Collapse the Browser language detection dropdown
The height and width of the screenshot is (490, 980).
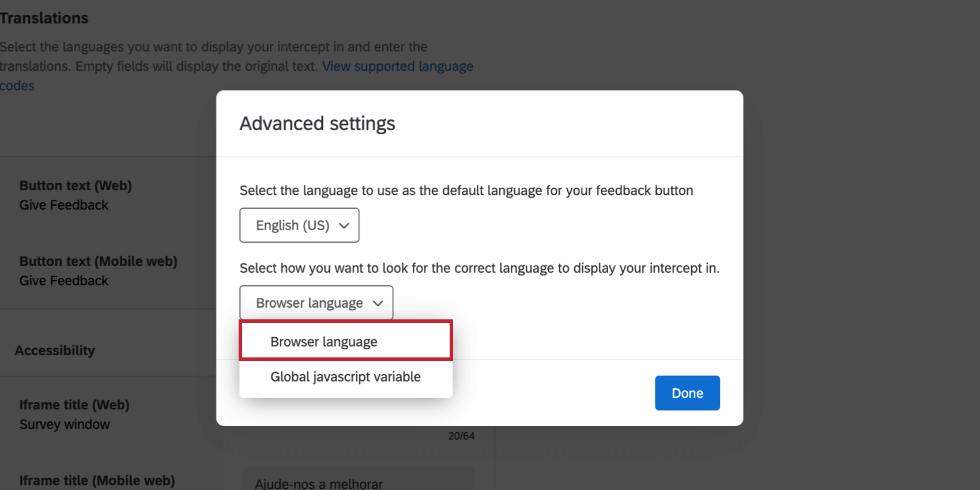pos(316,303)
